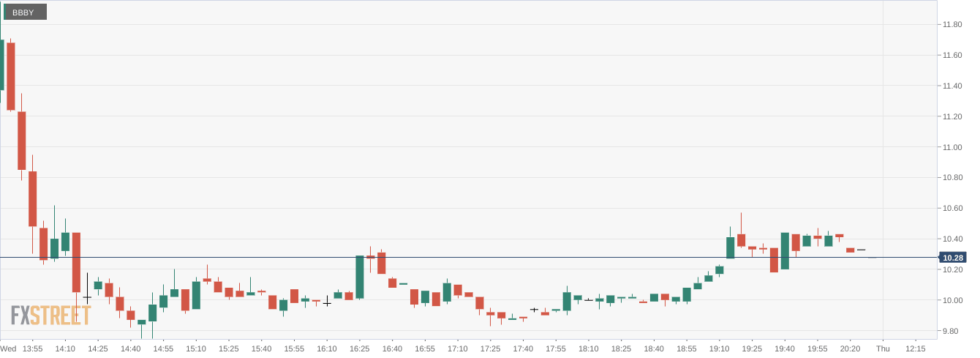Image resolution: width=980 pixels, height=358 pixels.
Task: Click the FXStreet logo watermark
Action: (50, 316)
